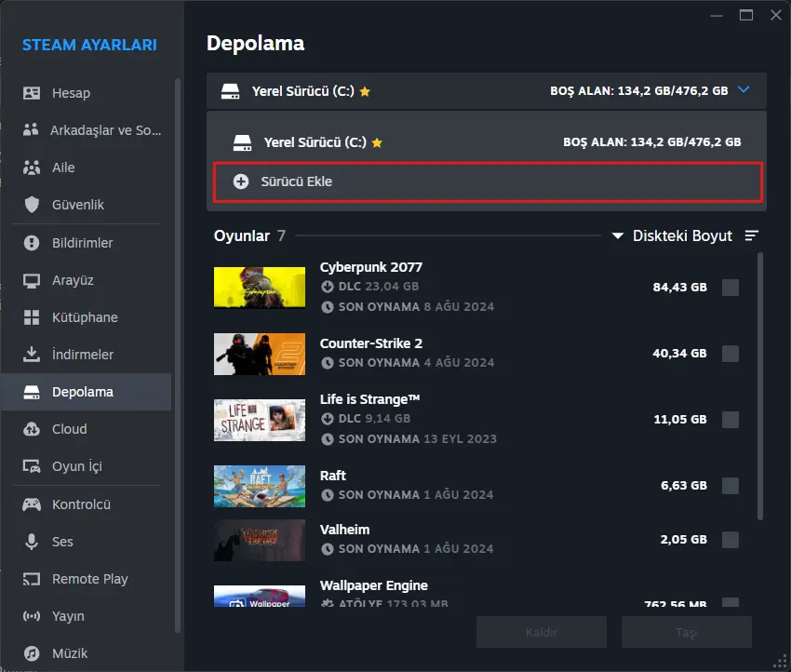Image resolution: width=791 pixels, height=672 pixels.
Task: Click the Bildirimler alert icon
Action: click(x=32, y=243)
